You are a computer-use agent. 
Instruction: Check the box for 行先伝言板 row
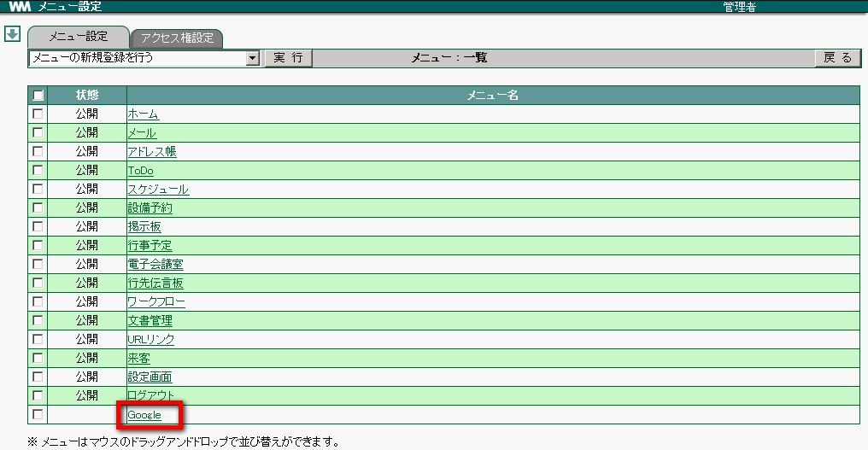coord(38,283)
